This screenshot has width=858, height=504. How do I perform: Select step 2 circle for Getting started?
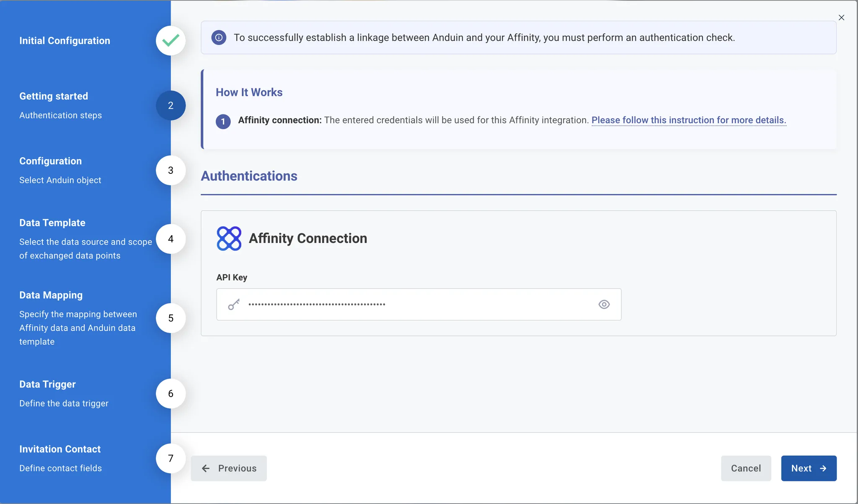click(x=171, y=106)
